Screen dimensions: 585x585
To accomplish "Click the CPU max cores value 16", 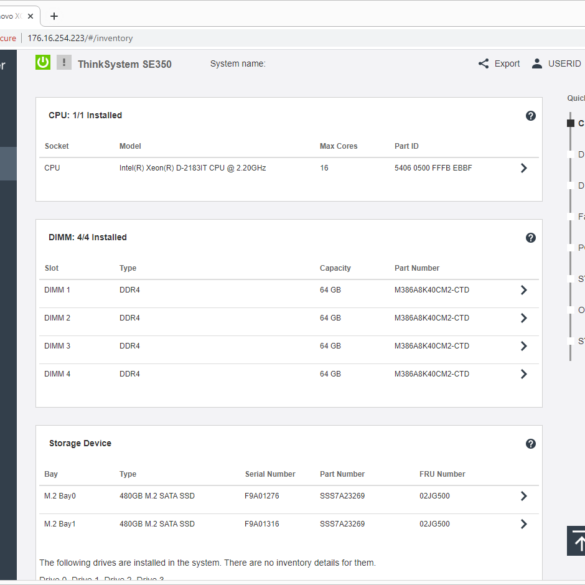I will tap(324, 168).
